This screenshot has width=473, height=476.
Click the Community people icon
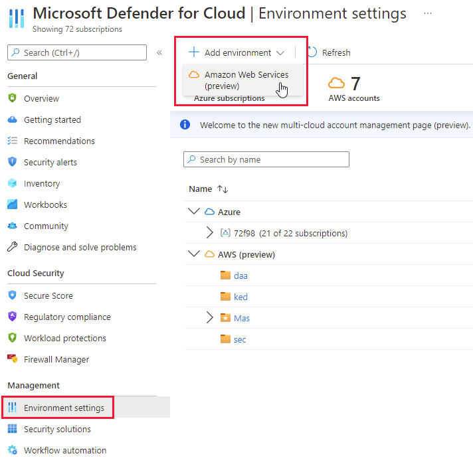pyautogui.click(x=12, y=226)
